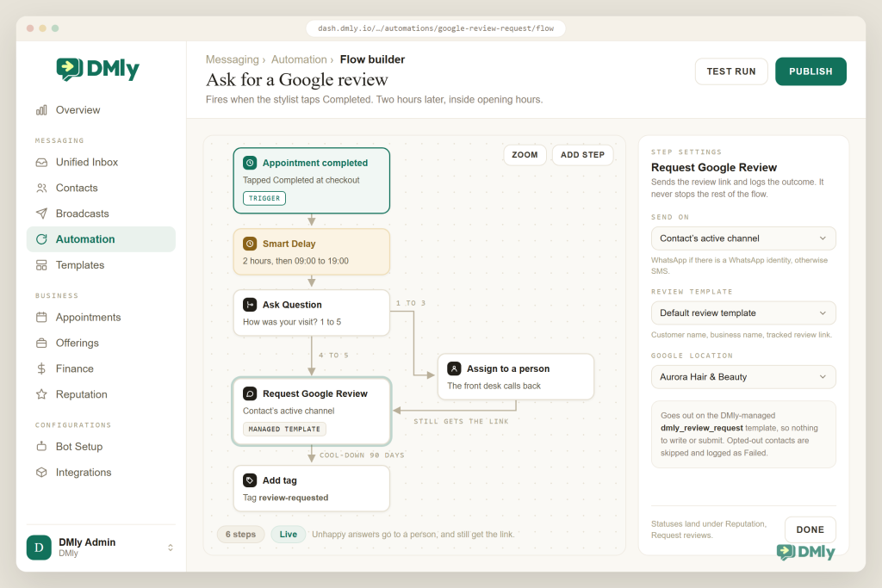Click the Contacts people icon

pos(41,189)
